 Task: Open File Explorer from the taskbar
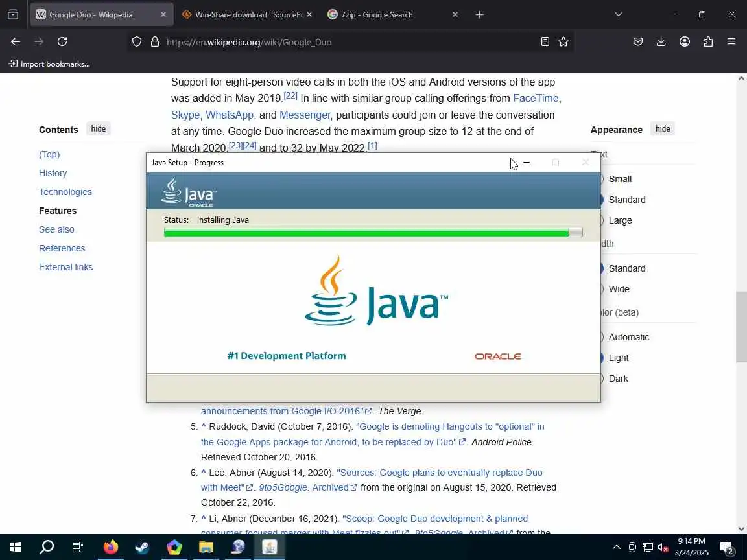pos(206,547)
